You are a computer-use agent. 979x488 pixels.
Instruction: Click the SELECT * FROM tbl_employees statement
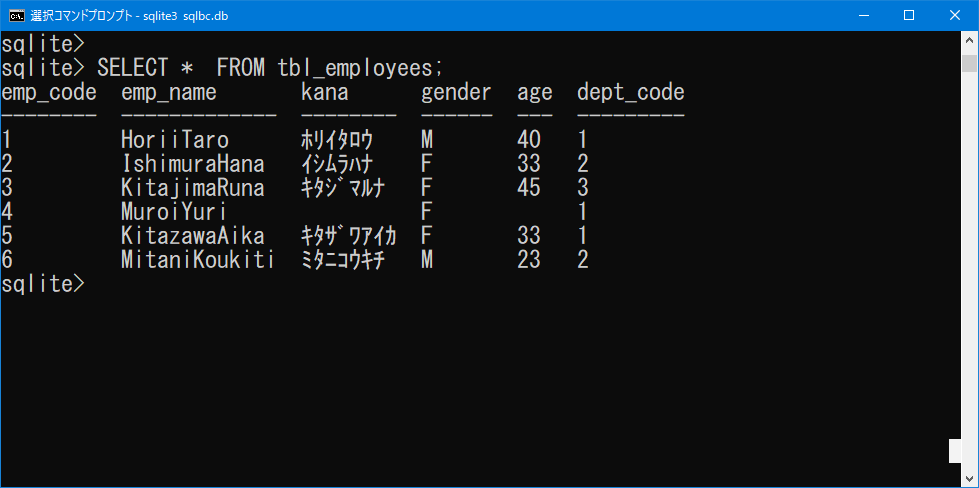pos(270,68)
